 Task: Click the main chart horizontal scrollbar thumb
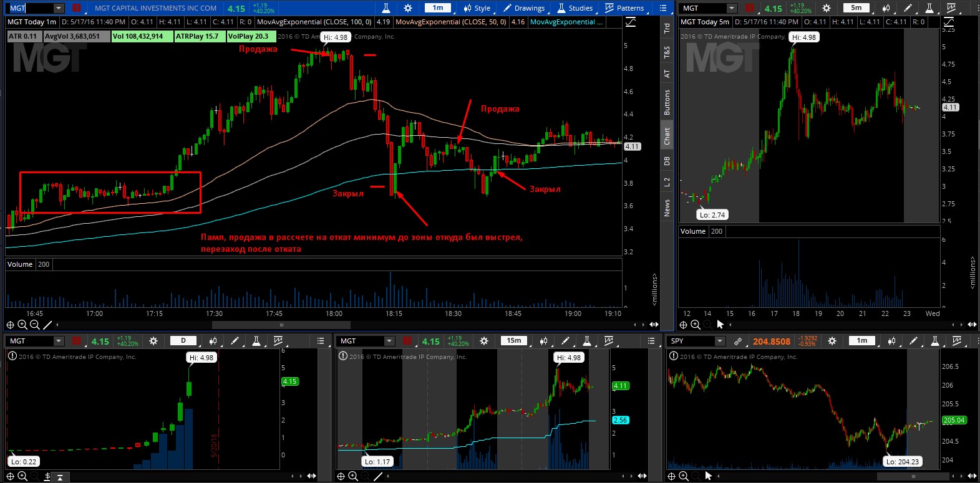pos(281,325)
